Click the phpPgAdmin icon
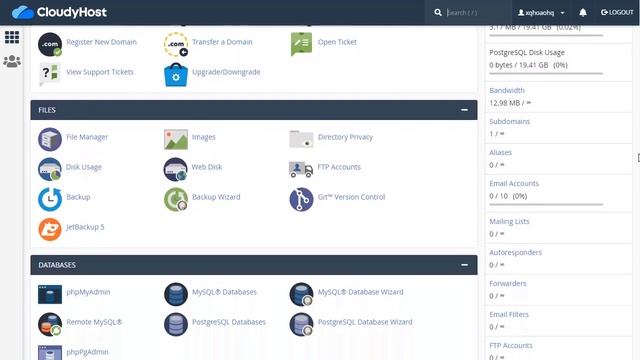The image size is (640, 360). [50, 352]
